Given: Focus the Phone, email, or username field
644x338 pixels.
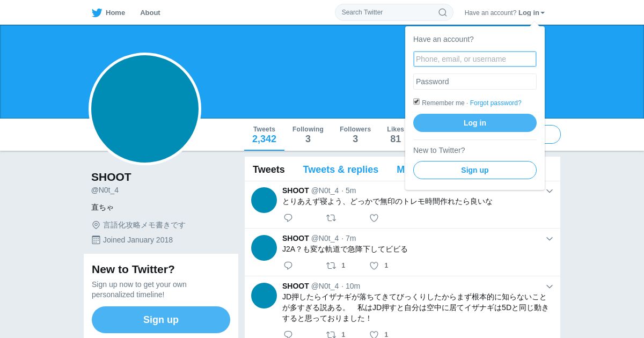Looking at the screenshot, I should pos(475,59).
